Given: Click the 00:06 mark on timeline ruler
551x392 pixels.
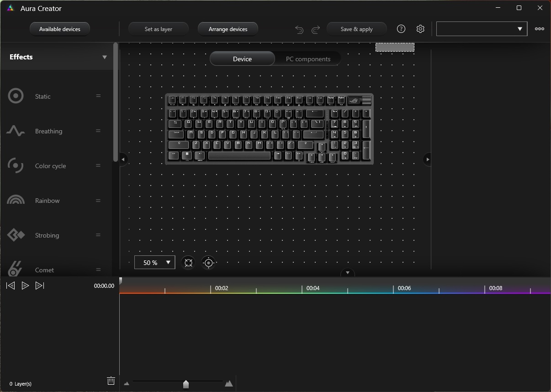Looking at the screenshot, I should point(404,288).
